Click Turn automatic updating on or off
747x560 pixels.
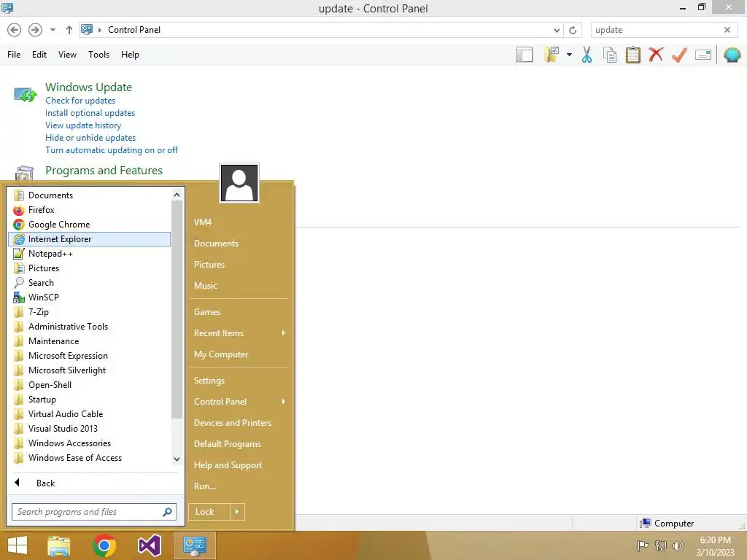pyautogui.click(x=112, y=150)
